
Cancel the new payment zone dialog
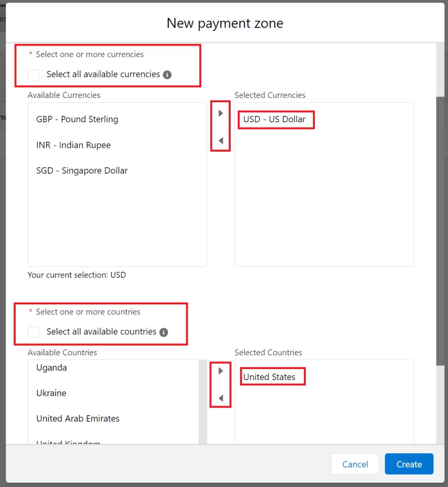click(355, 464)
